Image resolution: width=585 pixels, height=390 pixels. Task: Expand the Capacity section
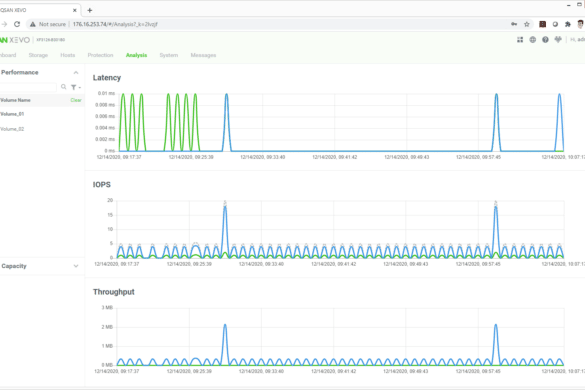coord(76,266)
